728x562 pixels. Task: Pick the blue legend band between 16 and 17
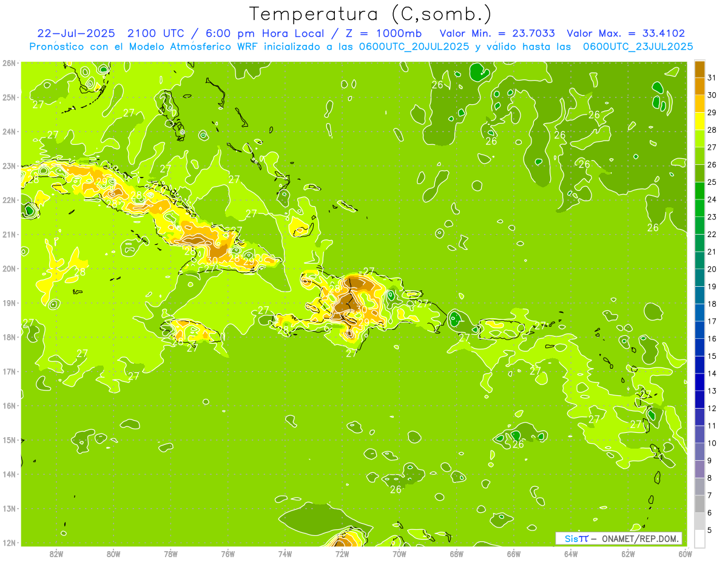[x=700, y=329]
